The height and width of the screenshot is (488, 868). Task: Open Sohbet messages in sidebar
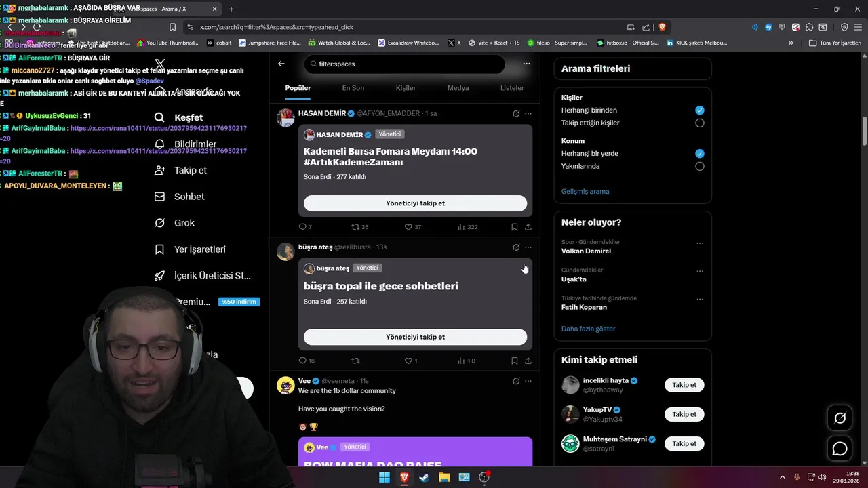pos(180,197)
